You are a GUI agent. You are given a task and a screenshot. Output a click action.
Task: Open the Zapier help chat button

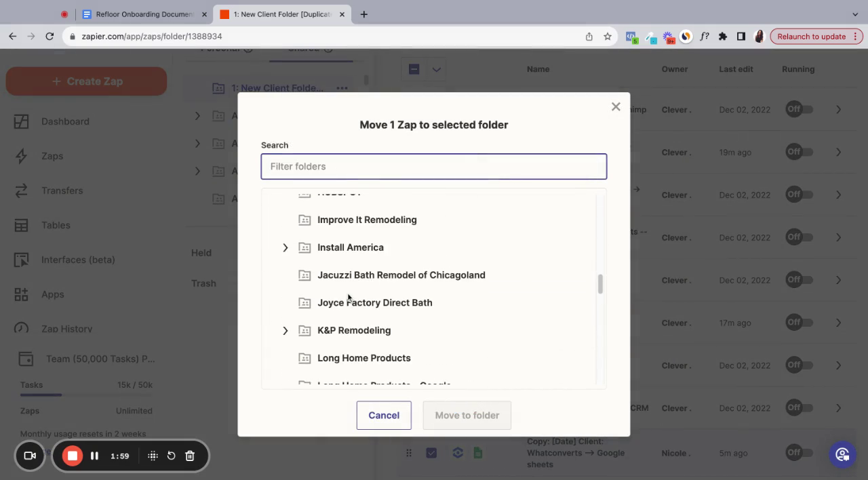pos(842,454)
